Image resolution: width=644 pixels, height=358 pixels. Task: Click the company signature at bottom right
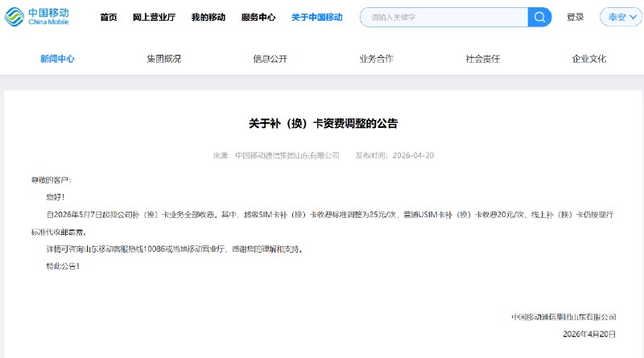(x=563, y=317)
